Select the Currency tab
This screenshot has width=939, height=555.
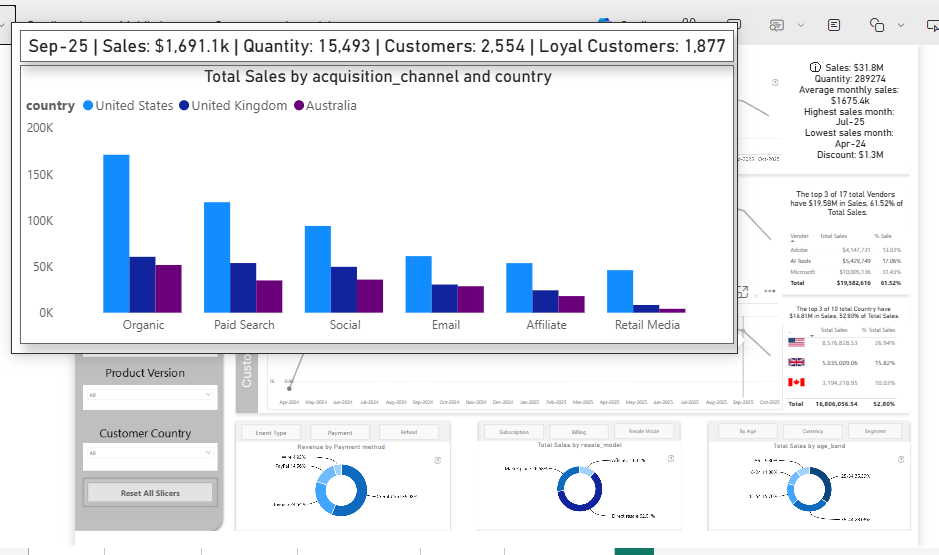811,432
